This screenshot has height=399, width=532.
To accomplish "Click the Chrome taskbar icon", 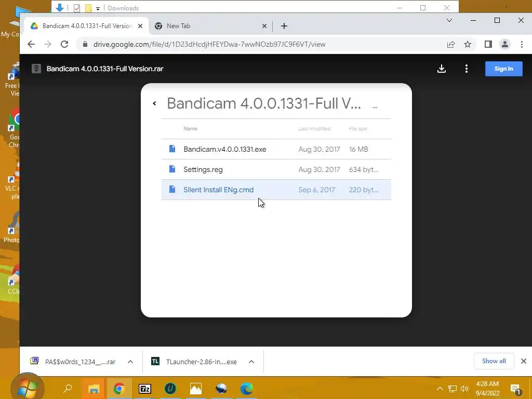I will (119, 389).
